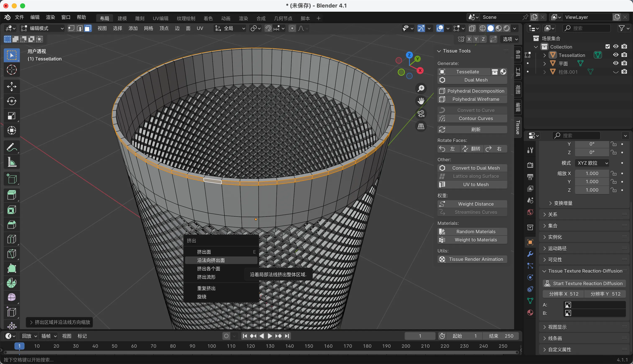
Task: Click the 缩放 X value field
Action: click(592, 173)
